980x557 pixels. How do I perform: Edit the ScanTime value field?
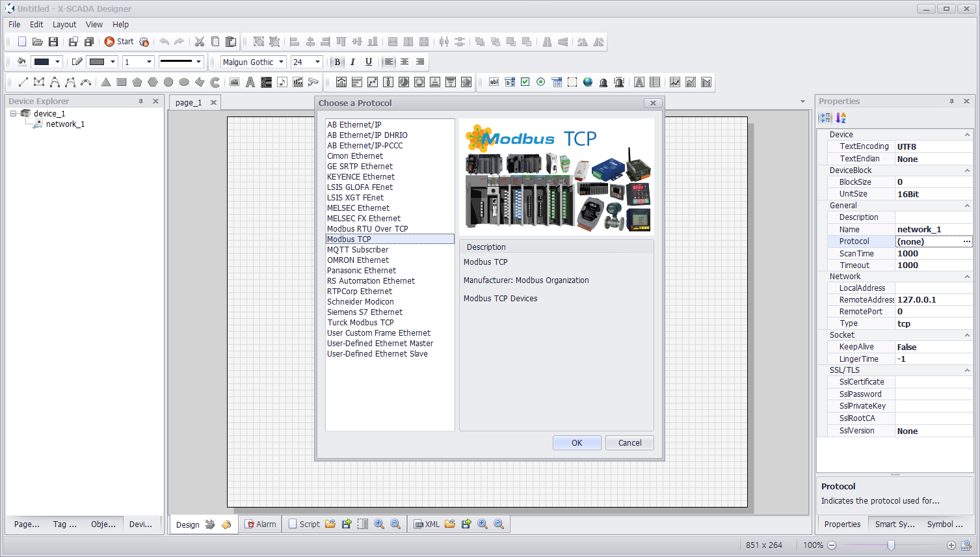pos(933,254)
